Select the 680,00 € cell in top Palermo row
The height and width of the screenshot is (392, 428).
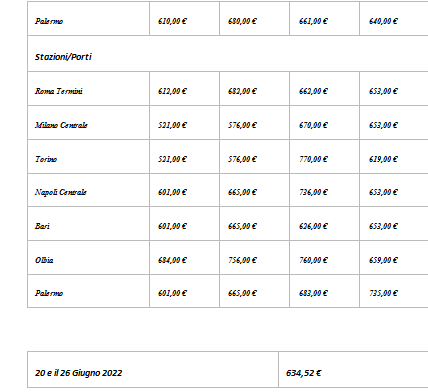tap(242, 21)
